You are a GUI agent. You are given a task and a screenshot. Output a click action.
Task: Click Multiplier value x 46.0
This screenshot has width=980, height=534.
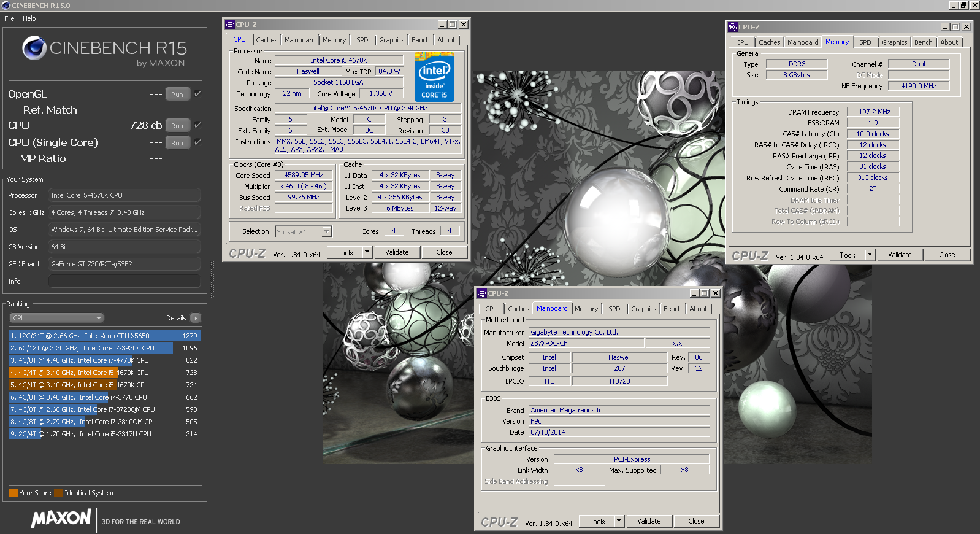[x=304, y=186]
